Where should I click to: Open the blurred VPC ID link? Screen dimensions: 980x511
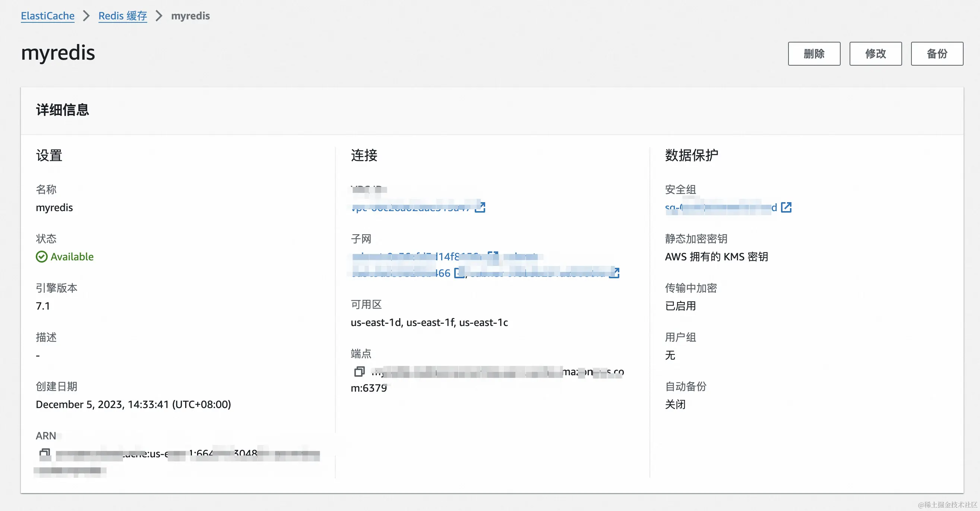point(411,207)
